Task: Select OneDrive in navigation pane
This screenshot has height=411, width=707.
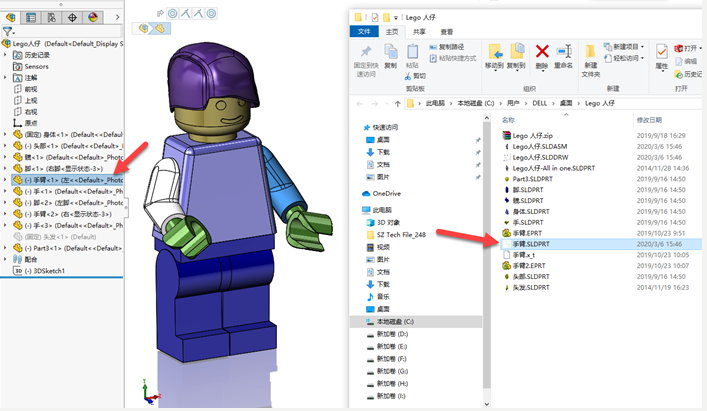Action: point(381,193)
